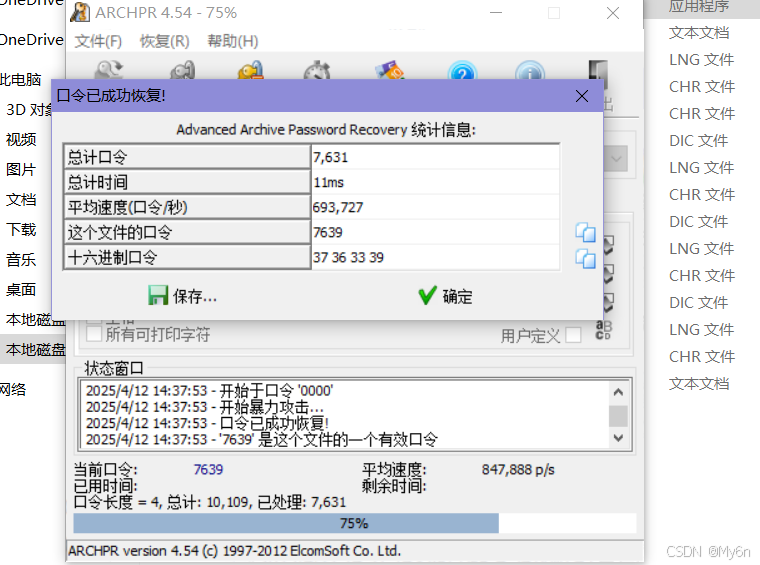Click the blue current password 7639 below the log
This screenshot has width=760, height=565.
point(208,470)
